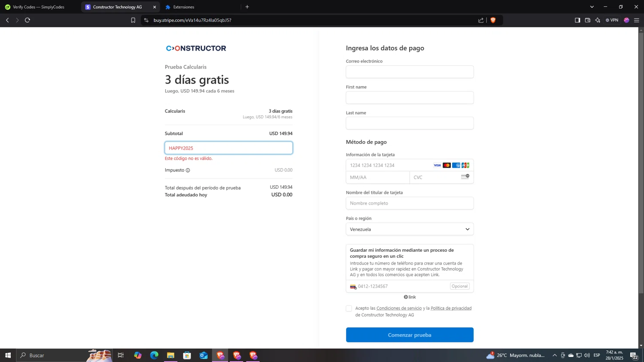This screenshot has width=644, height=362.
Task: Open the 26°C weather widget
Action: [515, 355]
